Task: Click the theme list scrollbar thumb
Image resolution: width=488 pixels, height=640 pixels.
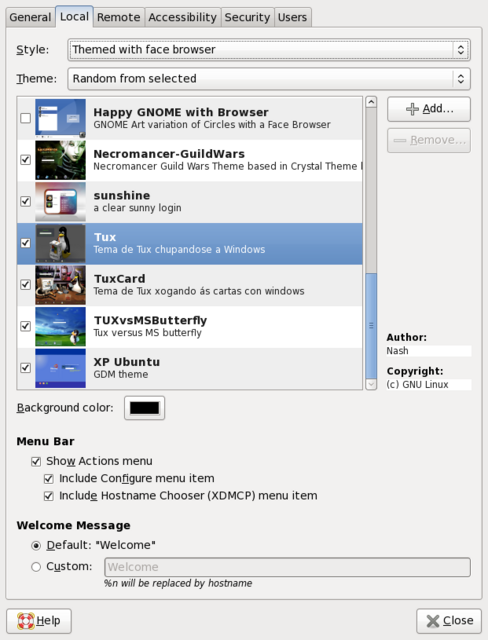Action: 371,326
